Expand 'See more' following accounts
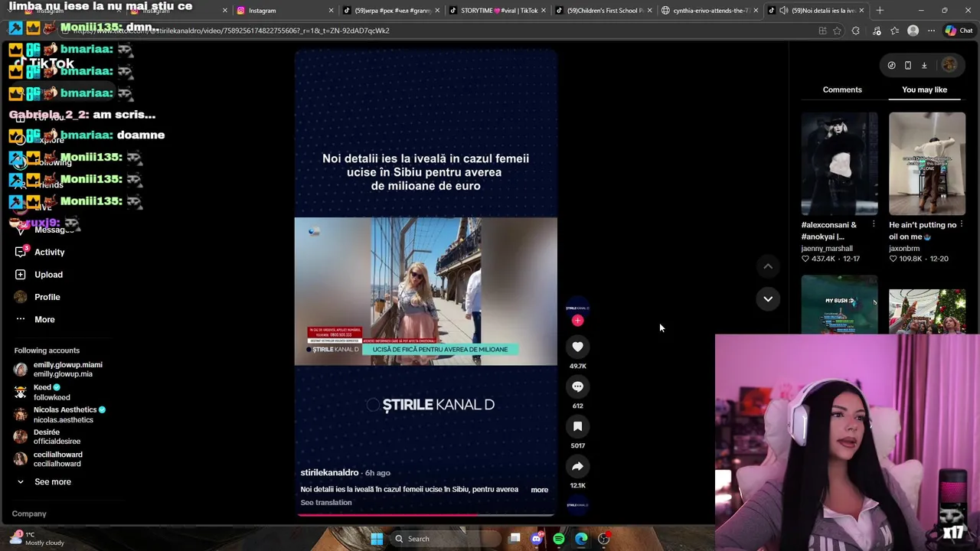 (x=44, y=482)
